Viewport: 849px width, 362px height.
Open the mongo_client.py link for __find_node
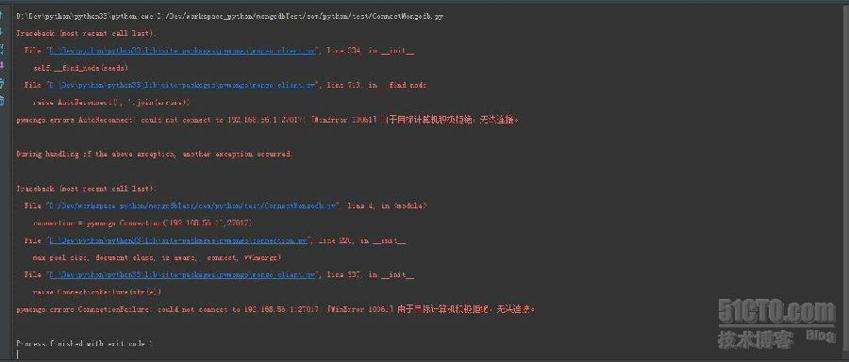pos(182,85)
